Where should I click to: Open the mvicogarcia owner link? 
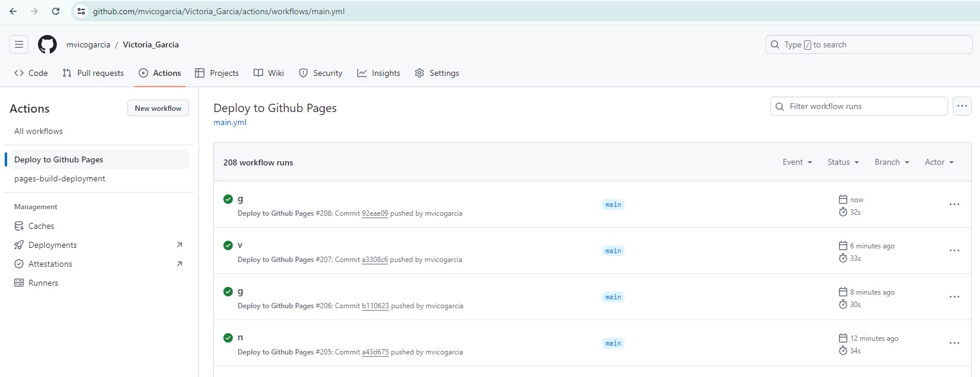[x=88, y=44]
